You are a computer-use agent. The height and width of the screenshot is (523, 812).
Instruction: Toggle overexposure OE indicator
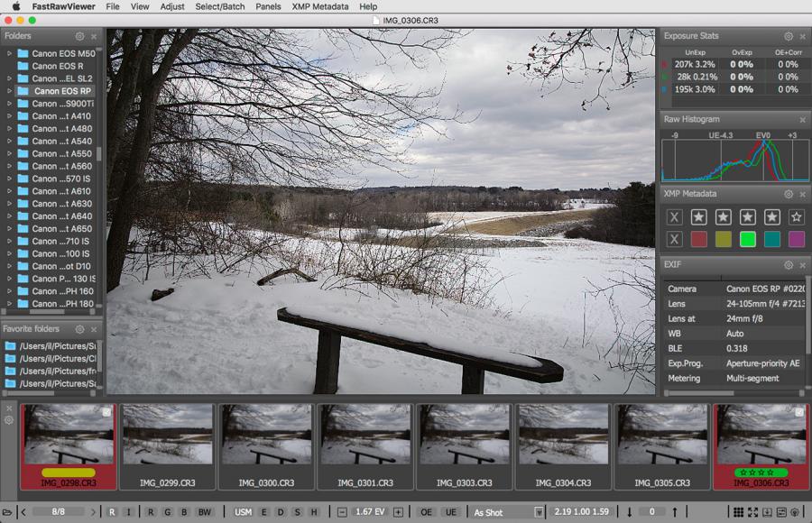(x=426, y=512)
